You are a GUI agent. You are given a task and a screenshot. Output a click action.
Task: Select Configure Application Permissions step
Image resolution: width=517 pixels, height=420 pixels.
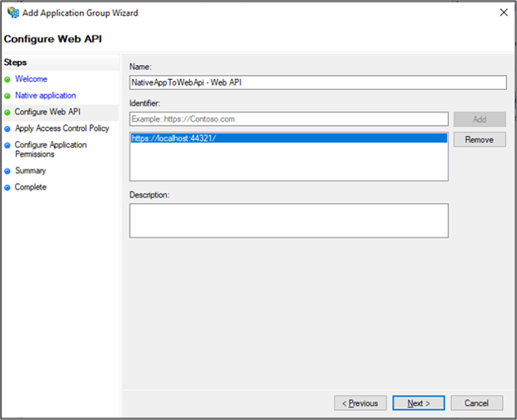(50, 149)
